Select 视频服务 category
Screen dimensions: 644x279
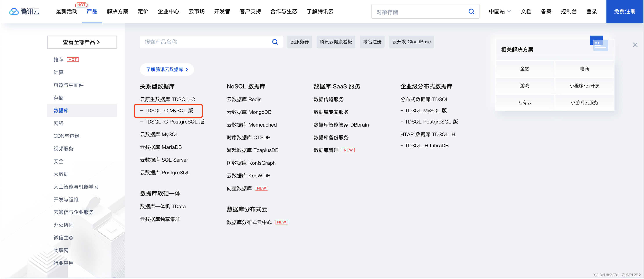pos(63,149)
